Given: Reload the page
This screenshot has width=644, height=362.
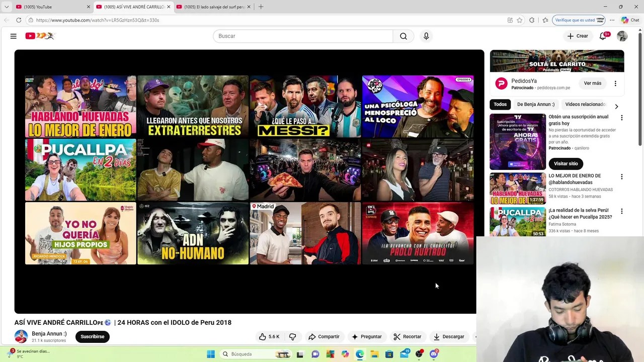Looking at the screenshot, I should pos(19,20).
